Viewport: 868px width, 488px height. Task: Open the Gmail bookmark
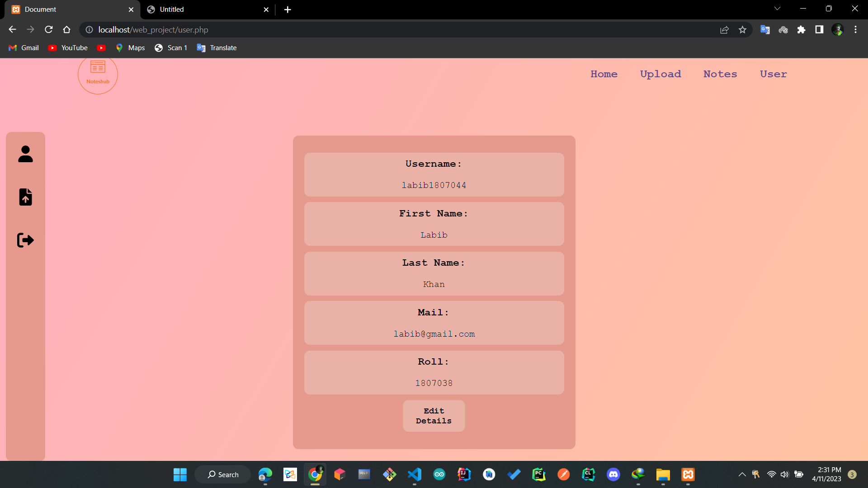pyautogui.click(x=24, y=48)
